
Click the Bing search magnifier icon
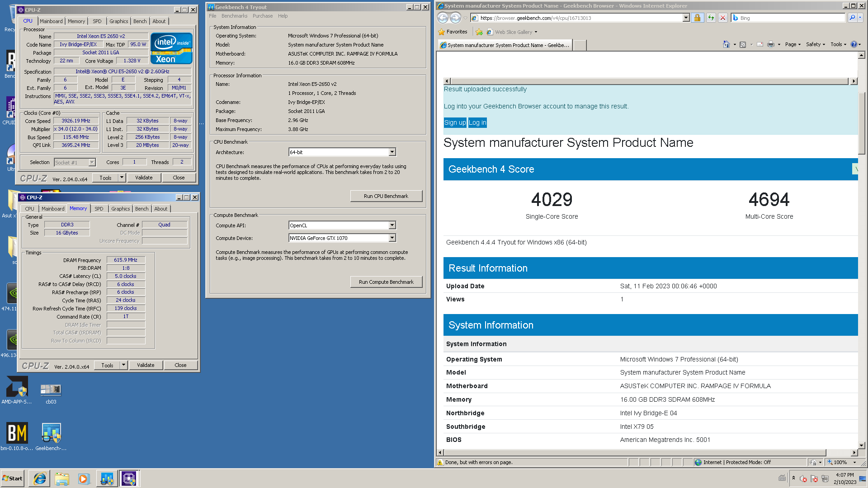(852, 18)
